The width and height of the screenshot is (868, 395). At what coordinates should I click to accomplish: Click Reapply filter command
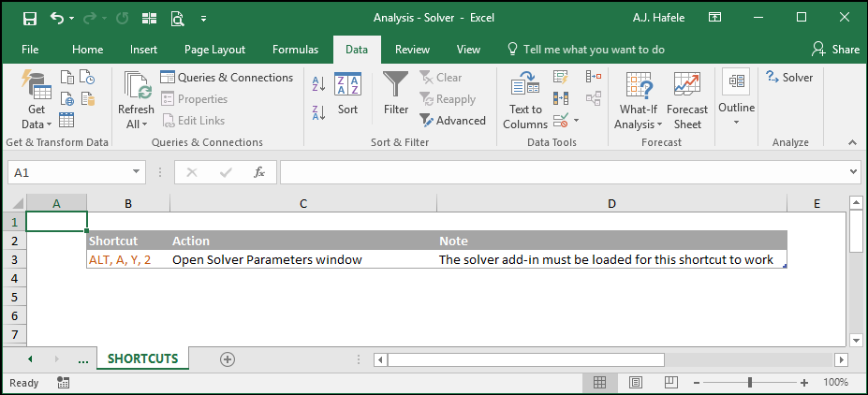pyautogui.click(x=448, y=99)
